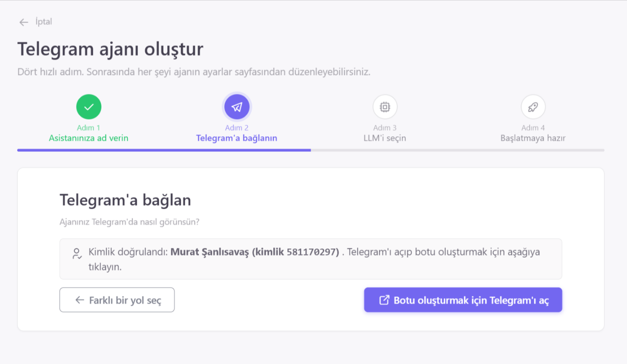Click the verified user icon in notice
The width and height of the screenshot is (627, 364).
77,253
